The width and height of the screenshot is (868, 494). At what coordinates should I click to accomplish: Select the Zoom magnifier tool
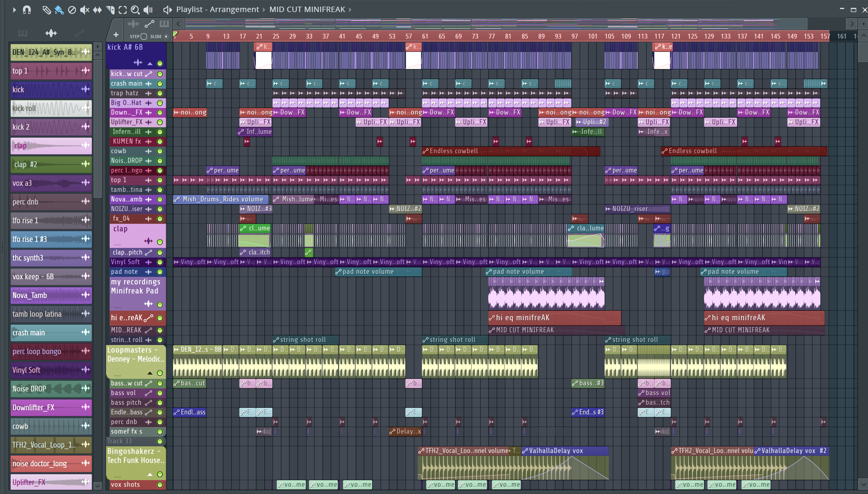(135, 10)
